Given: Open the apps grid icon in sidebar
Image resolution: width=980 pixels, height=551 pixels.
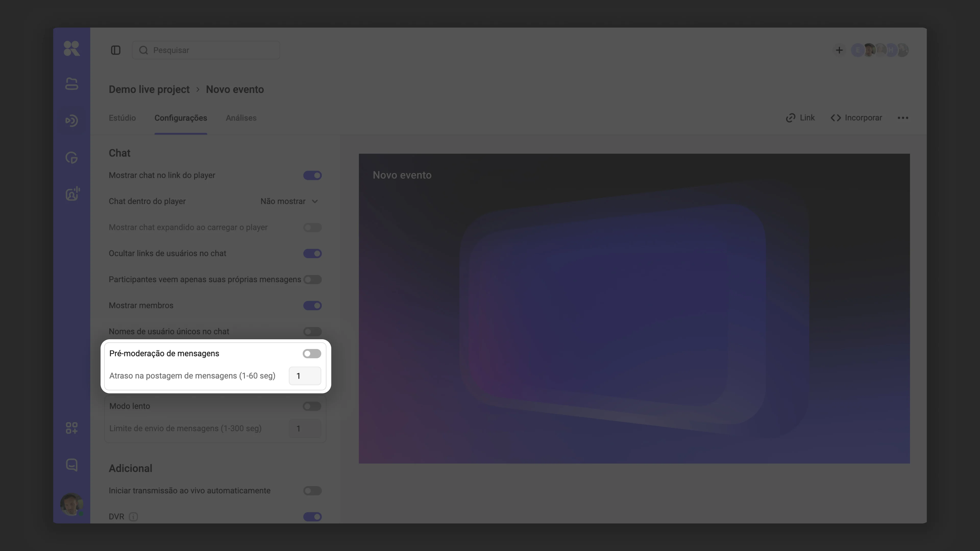Looking at the screenshot, I should point(71,428).
